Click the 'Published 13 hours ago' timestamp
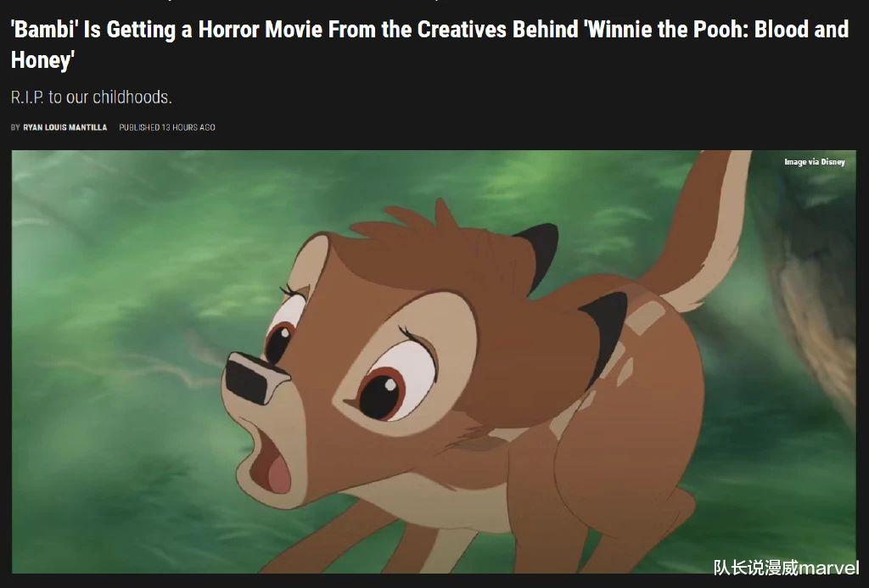Screen dimensions: 869x588 point(167,127)
